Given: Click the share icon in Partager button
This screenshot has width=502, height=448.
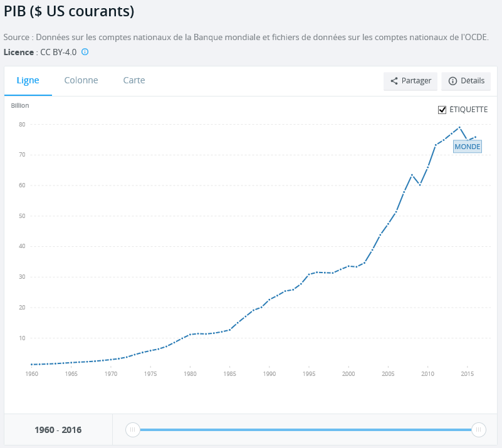Looking at the screenshot, I should (394, 81).
